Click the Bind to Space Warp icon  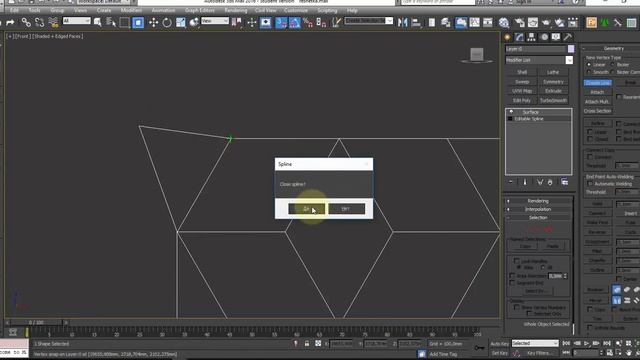point(53,22)
